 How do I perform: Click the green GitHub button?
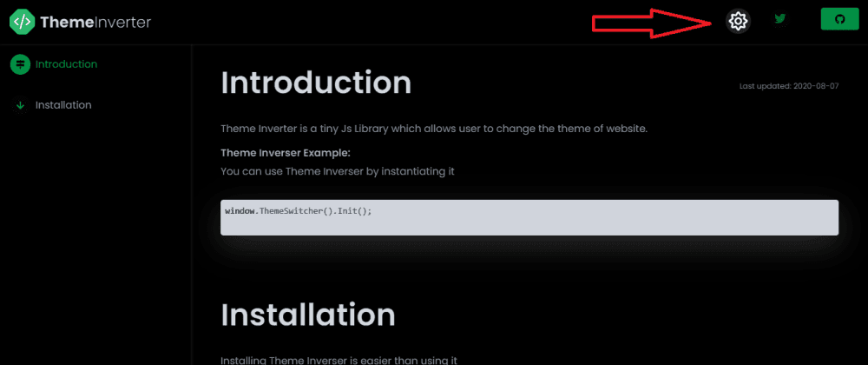[x=839, y=19]
